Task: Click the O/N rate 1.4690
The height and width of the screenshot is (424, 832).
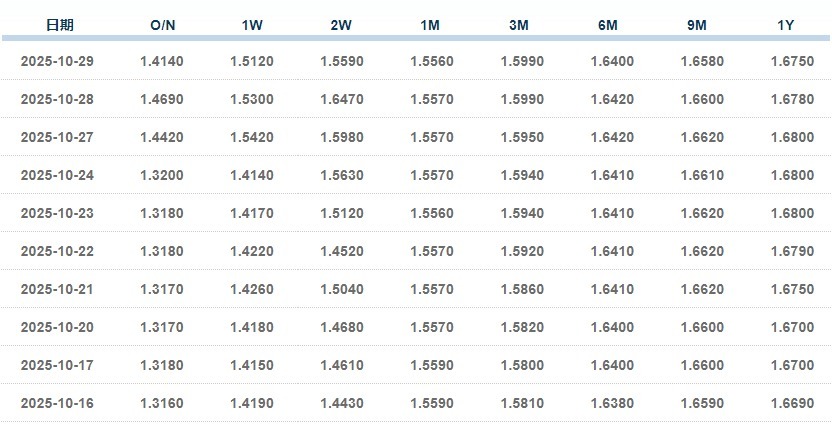Action: [162, 100]
